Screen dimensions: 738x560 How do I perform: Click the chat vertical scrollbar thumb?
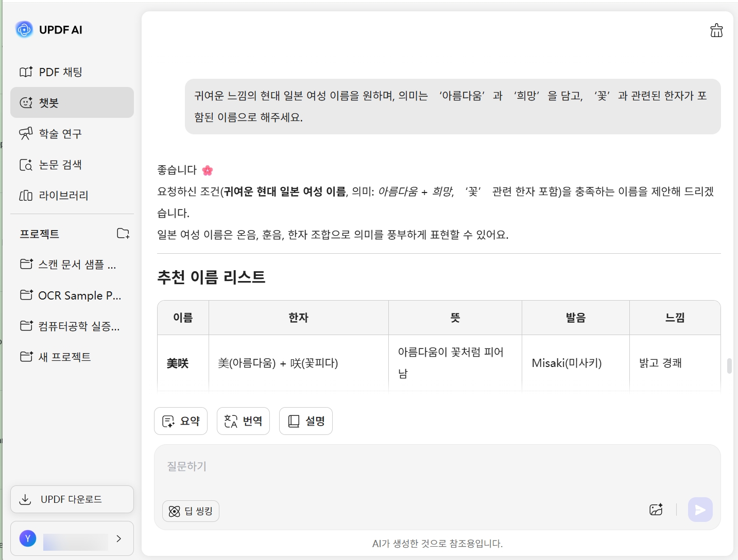(x=729, y=366)
